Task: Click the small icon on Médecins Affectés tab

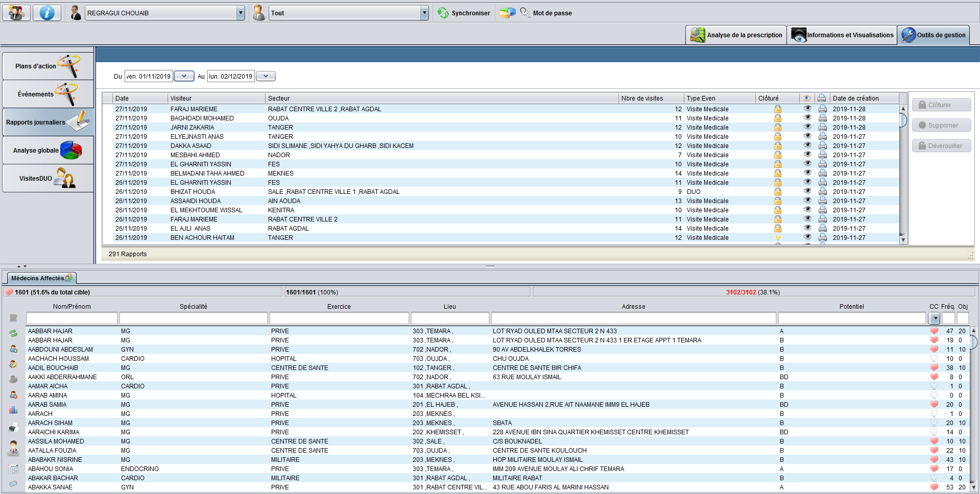Action: (69, 278)
